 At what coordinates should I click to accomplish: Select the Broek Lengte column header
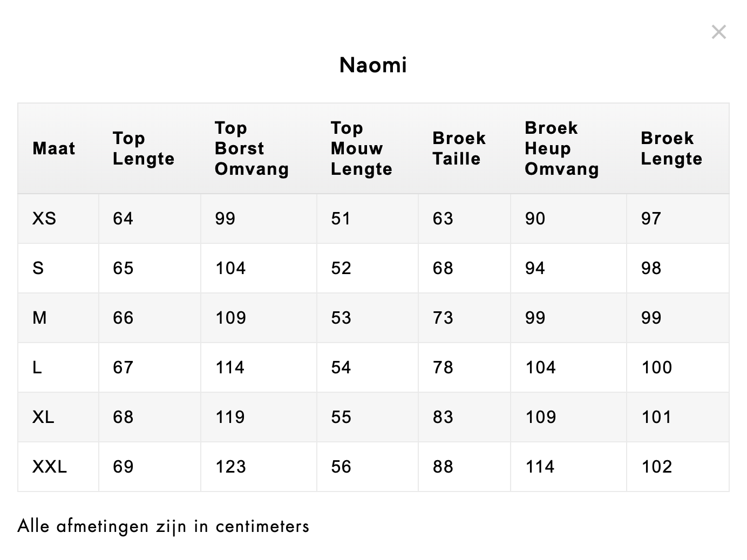click(671, 148)
